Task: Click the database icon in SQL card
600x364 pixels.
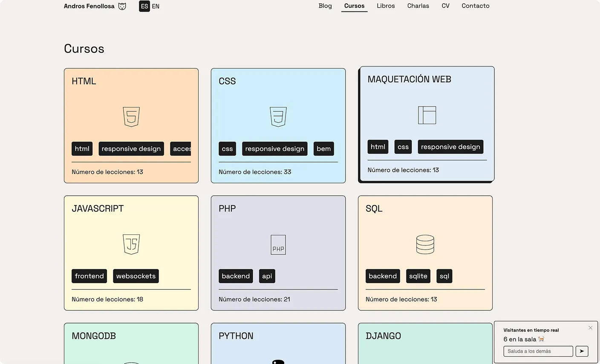Action: (425, 245)
